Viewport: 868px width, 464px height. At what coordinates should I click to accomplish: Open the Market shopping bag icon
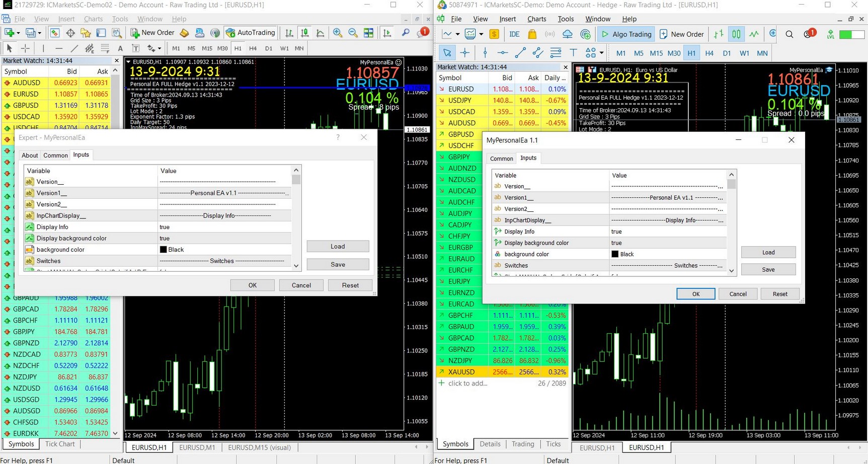(532, 34)
